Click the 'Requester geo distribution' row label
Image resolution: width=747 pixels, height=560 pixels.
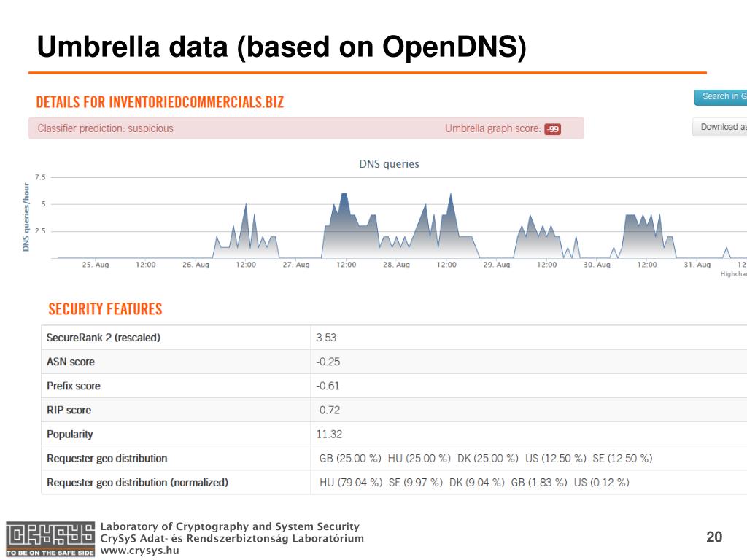coord(107,459)
